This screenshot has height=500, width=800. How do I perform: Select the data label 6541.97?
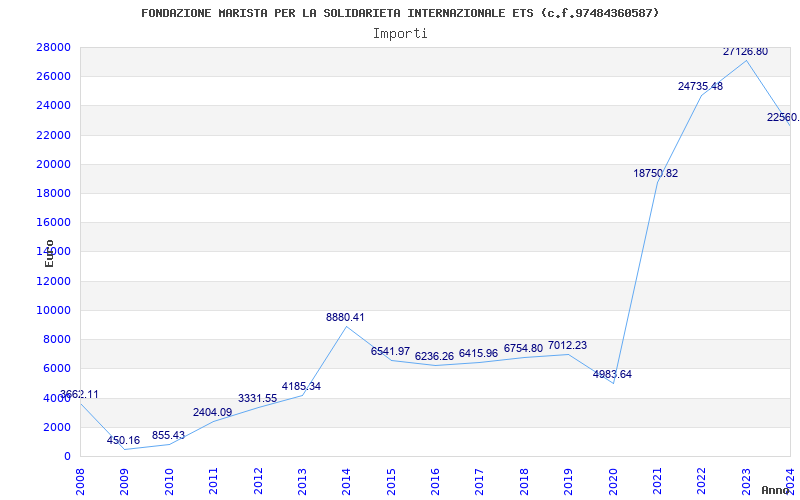pos(390,352)
